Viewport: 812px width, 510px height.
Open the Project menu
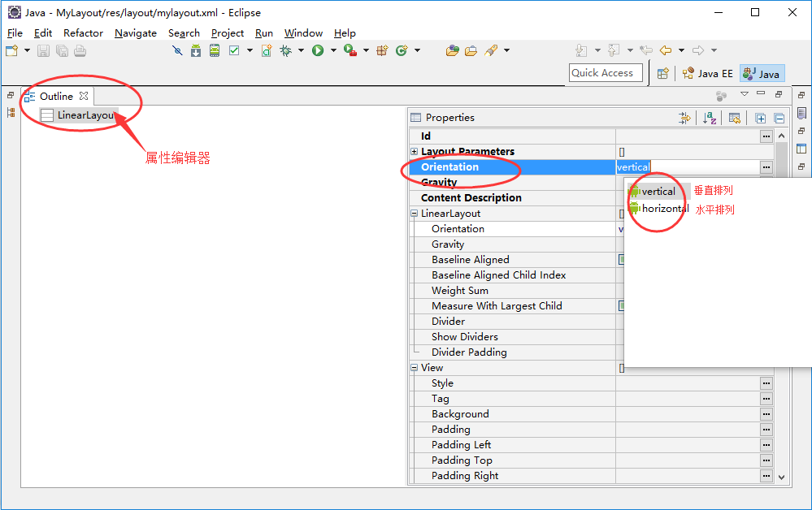pos(228,33)
